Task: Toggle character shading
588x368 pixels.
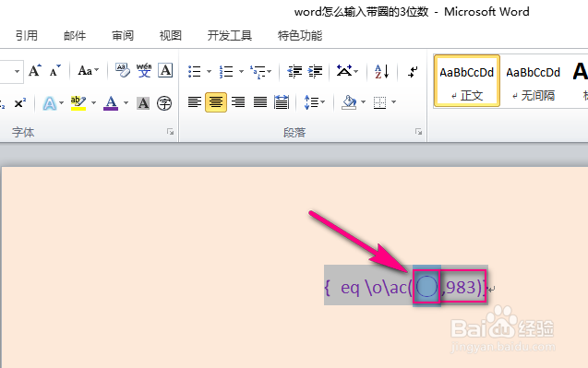Action: (143, 103)
